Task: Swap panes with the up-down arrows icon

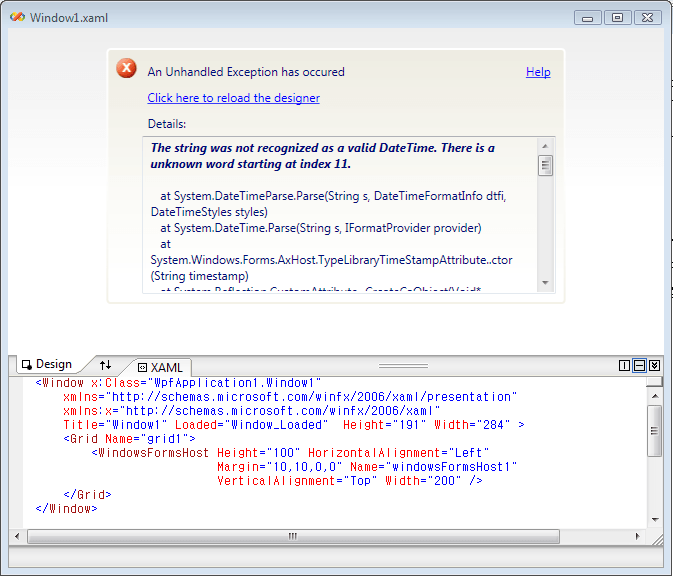Action: tap(106, 365)
